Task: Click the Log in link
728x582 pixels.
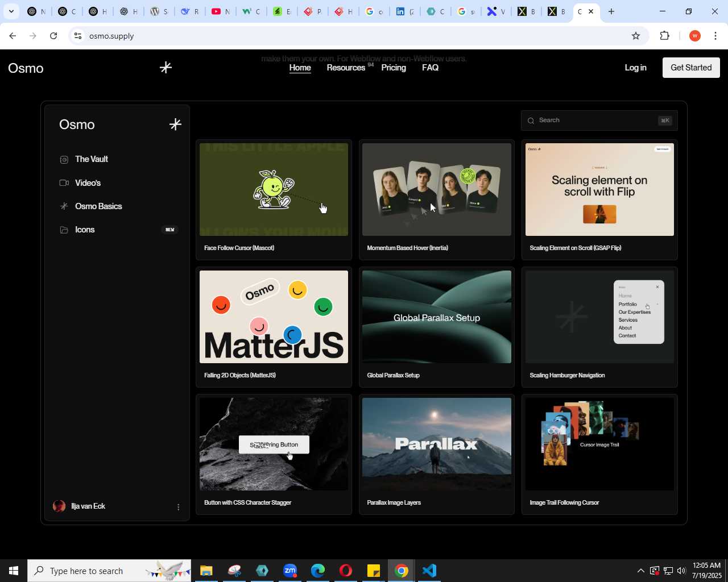Action: pyautogui.click(x=635, y=68)
